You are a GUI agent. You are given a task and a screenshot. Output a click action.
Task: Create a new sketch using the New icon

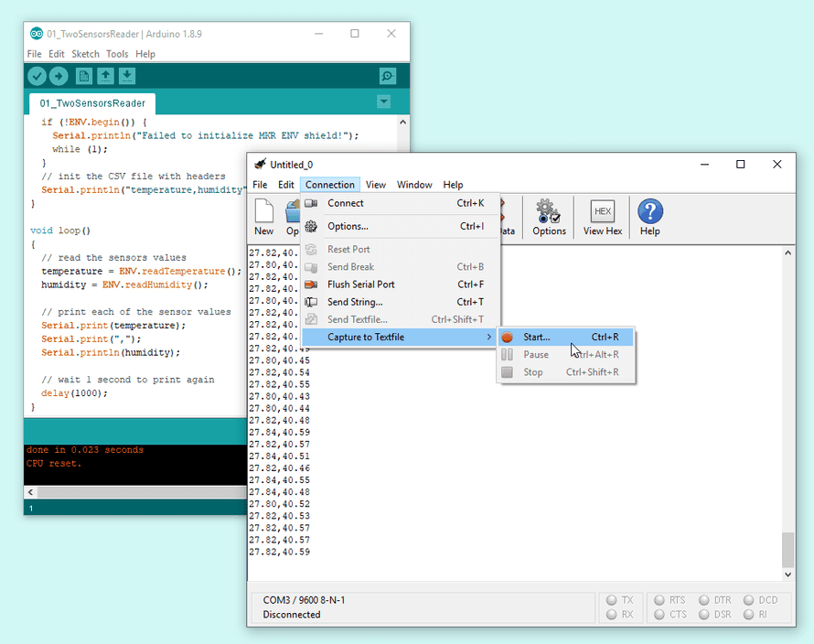pyautogui.click(x=83, y=76)
